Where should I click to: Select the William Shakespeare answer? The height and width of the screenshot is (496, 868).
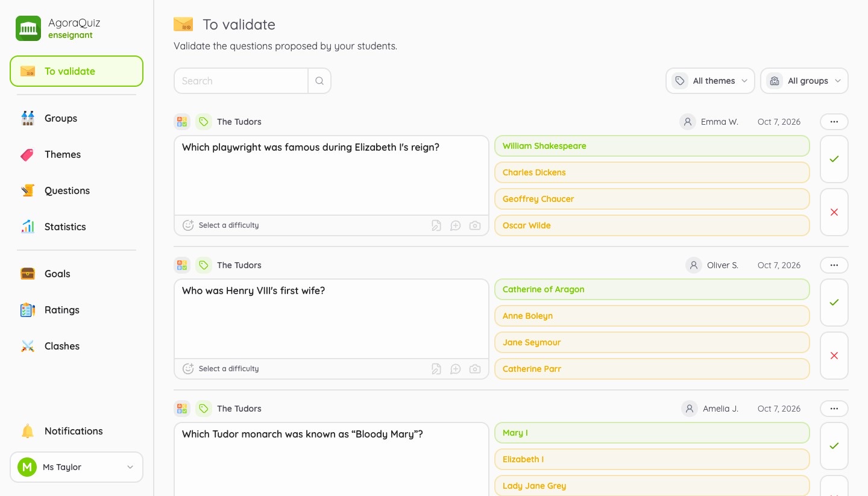coord(652,146)
